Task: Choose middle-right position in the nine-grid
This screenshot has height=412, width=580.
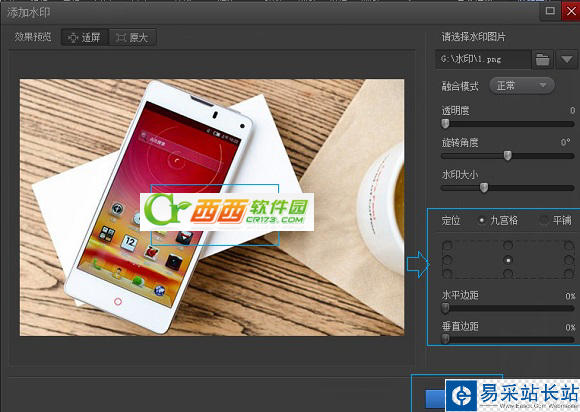Action: (569, 260)
